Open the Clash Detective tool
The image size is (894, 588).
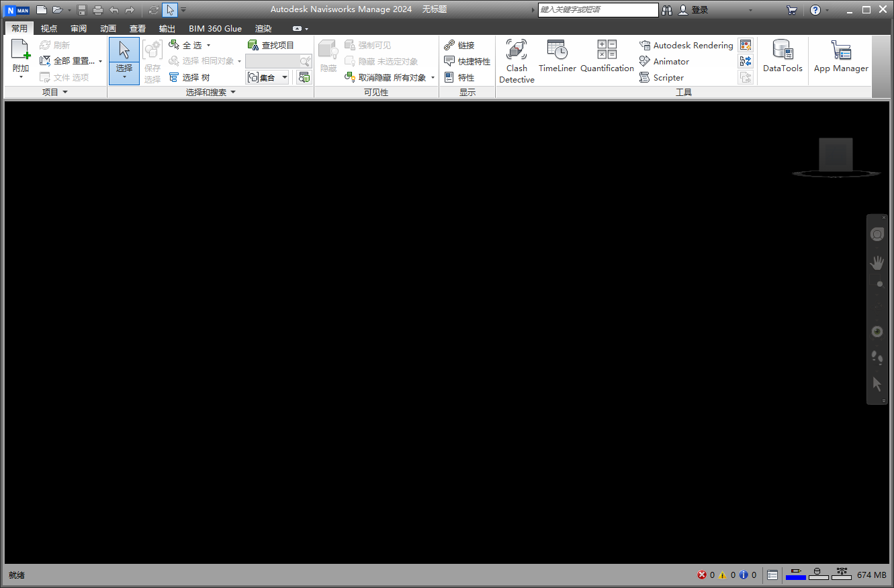pos(517,60)
